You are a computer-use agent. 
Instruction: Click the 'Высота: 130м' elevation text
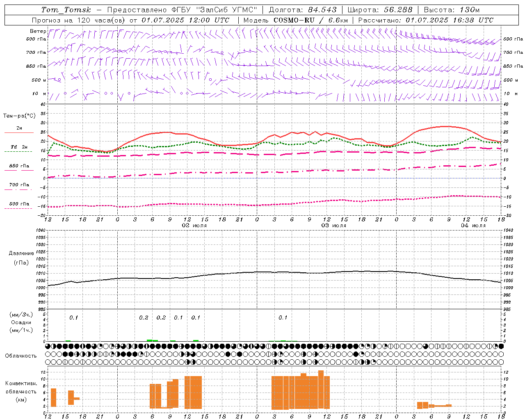[452, 10]
